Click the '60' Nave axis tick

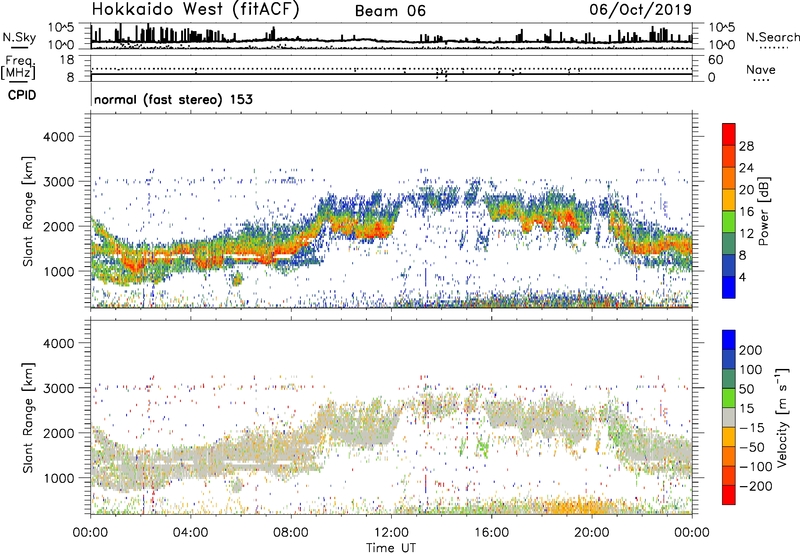tap(715, 60)
